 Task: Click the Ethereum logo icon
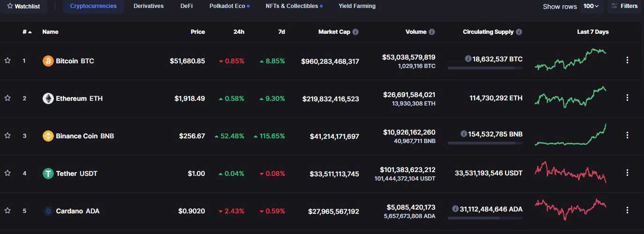(48, 98)
